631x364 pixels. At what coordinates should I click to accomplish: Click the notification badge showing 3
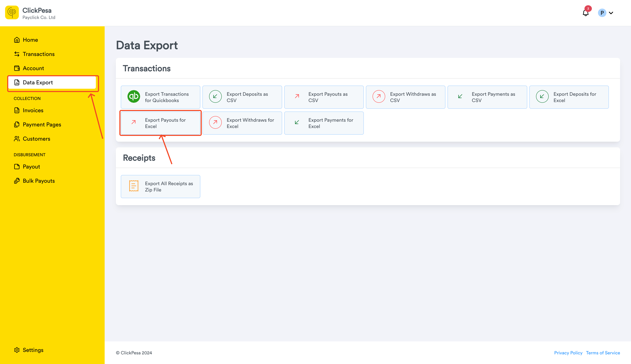(x=588, y=8)
